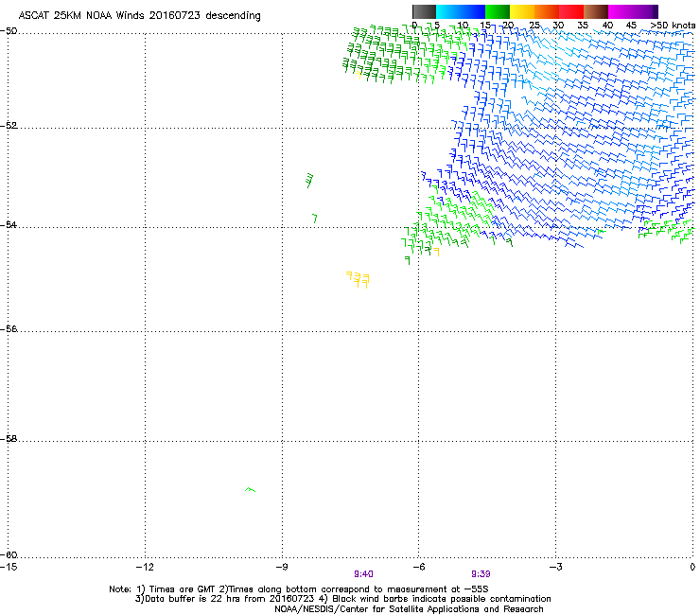Image resolution: width=700 pixels, height=615 pixels.
Task: Click the '-15' longitude axis label
Action: [x=9, y=567]
